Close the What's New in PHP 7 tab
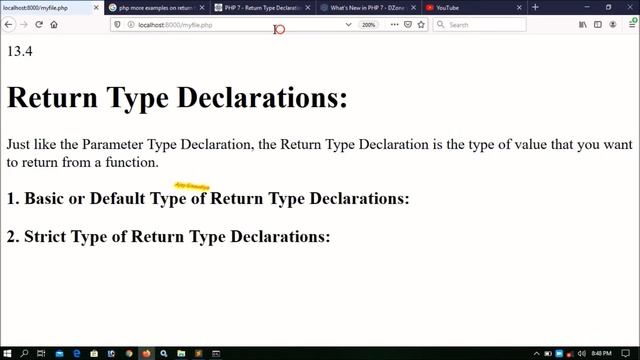The width and height of the screenshot is (640, 360). click(413, 8)
